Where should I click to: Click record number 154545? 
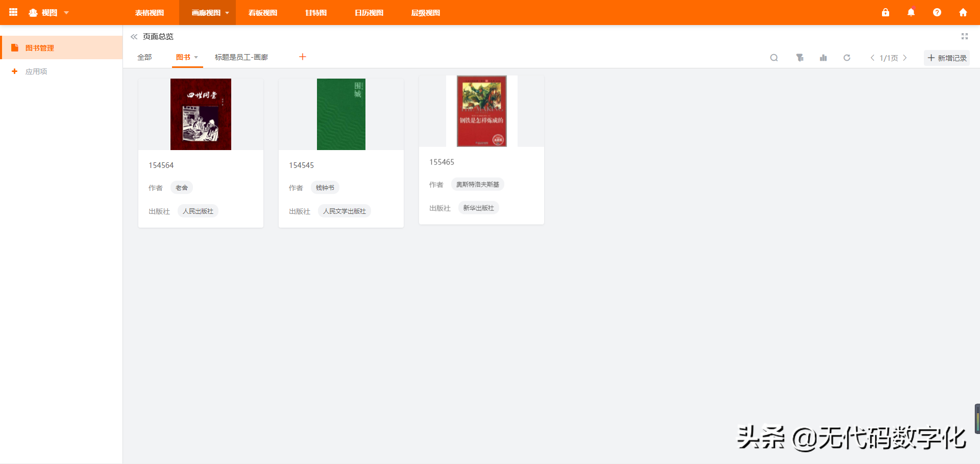(302, 165)
